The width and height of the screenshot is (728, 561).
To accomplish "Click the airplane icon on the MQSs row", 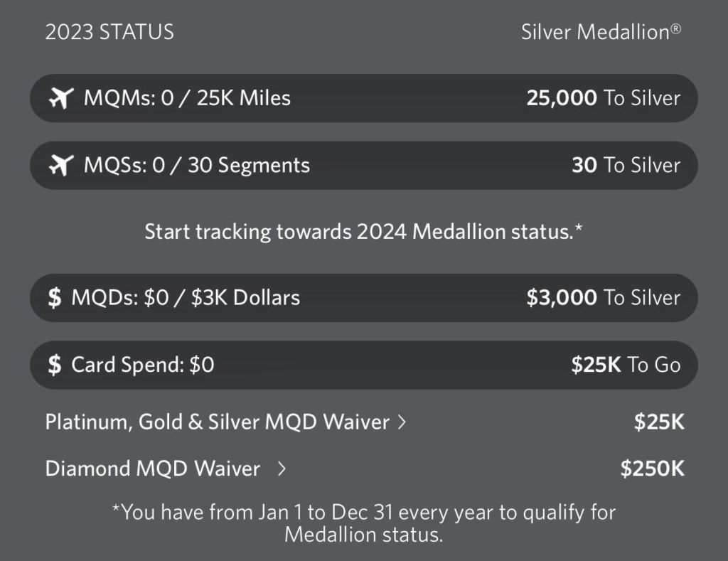I will pyautogui.click(x=63, y=165).
